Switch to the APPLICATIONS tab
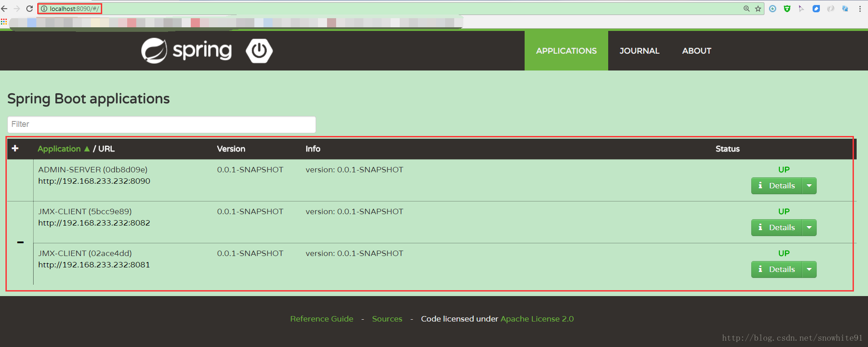Viewport: 868px width, 347px height. coord(566,50)
